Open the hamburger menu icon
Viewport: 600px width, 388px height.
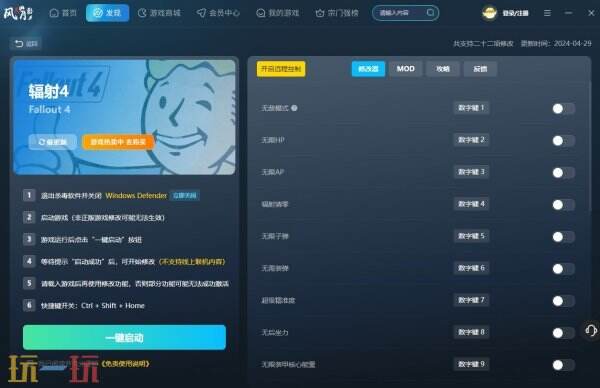[547, 13]
